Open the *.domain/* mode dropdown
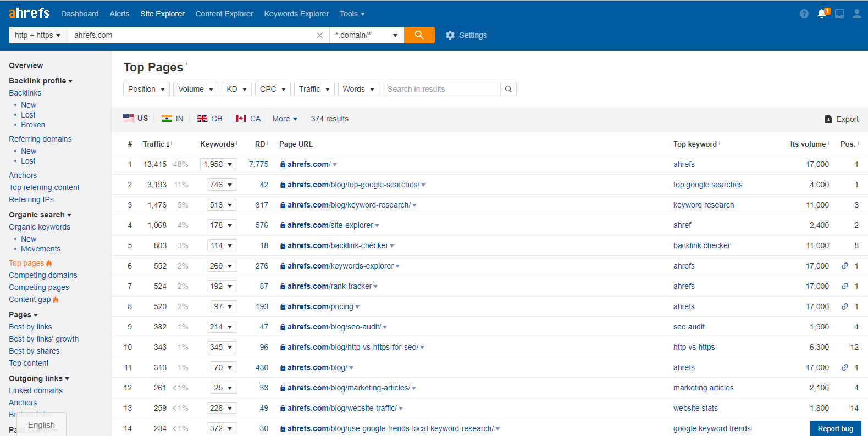The height and width of the screenshot is (436, 868). (367, 35)
